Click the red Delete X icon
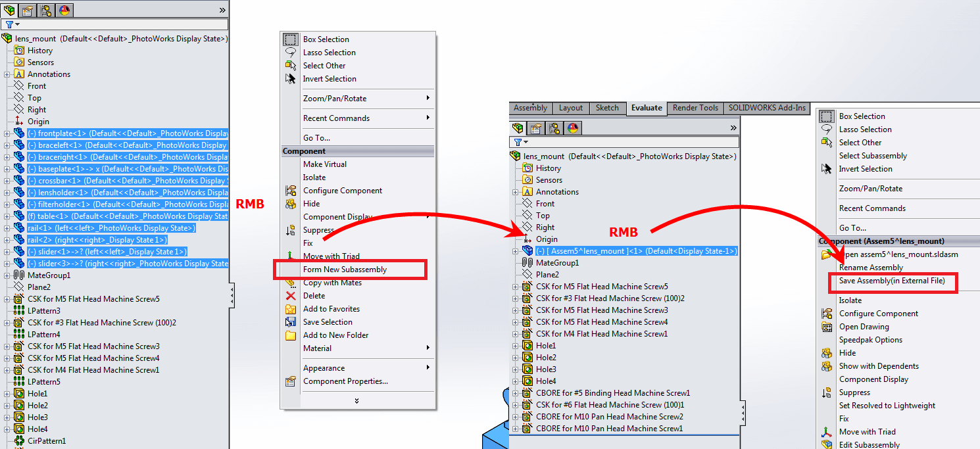 (x=290, y=295)
